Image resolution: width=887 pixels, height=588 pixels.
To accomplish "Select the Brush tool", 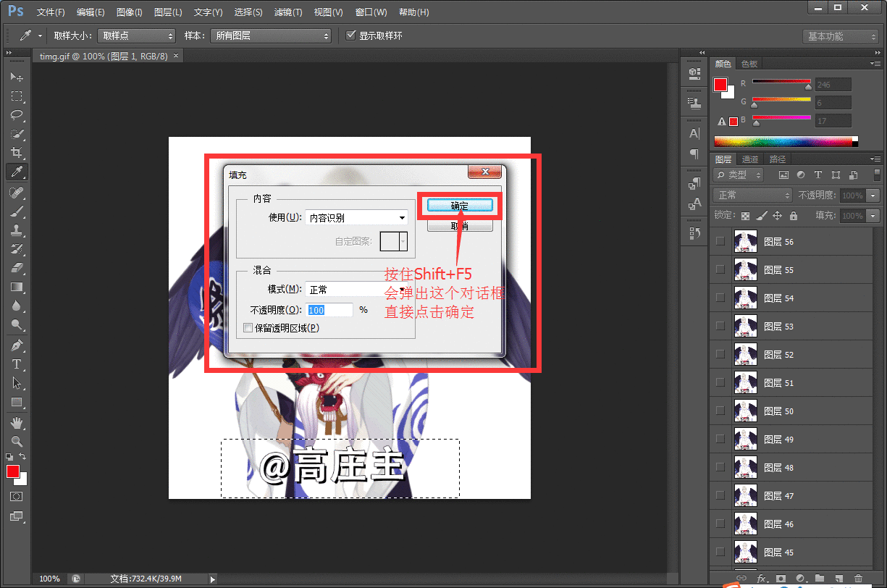I will click(x=17, y=211).
